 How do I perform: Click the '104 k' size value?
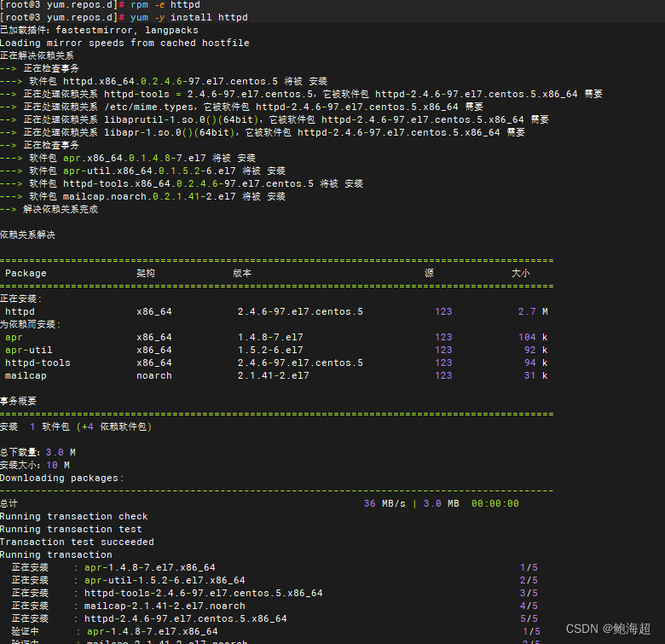533,337
